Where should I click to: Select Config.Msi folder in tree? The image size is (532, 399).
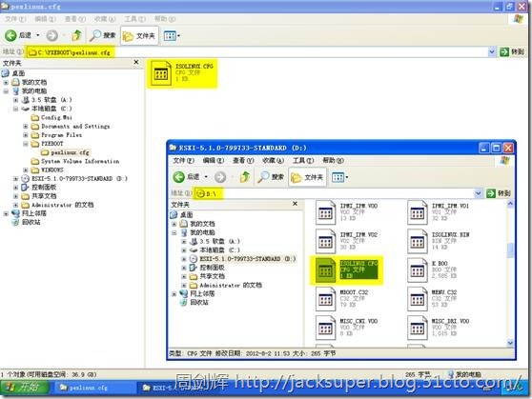[x=51, y=118]
